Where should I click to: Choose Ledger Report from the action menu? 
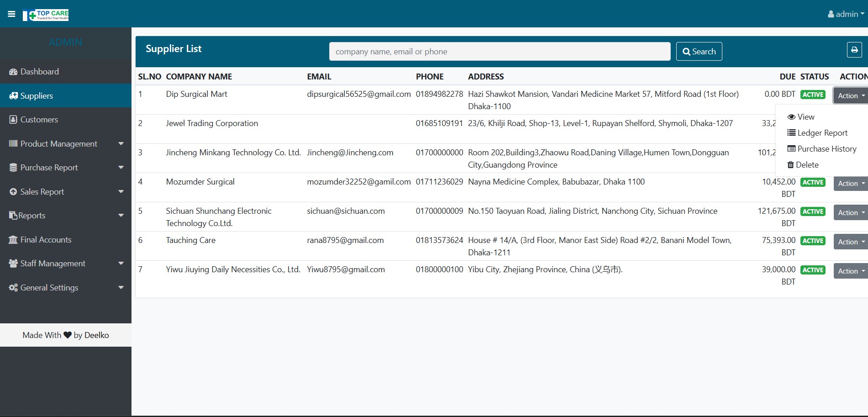click(822, 133)
